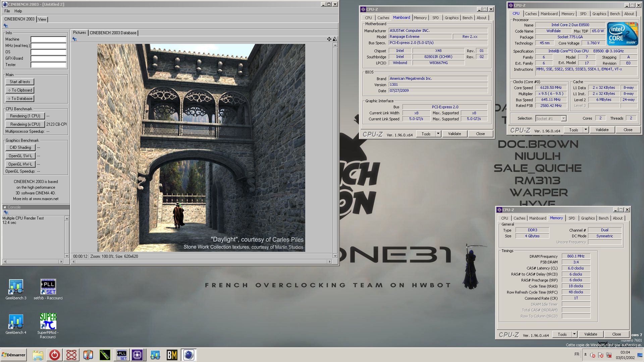
Task: Run the C4D Shading benchmark
Action: pyautogui.click(x=20, y=147)
